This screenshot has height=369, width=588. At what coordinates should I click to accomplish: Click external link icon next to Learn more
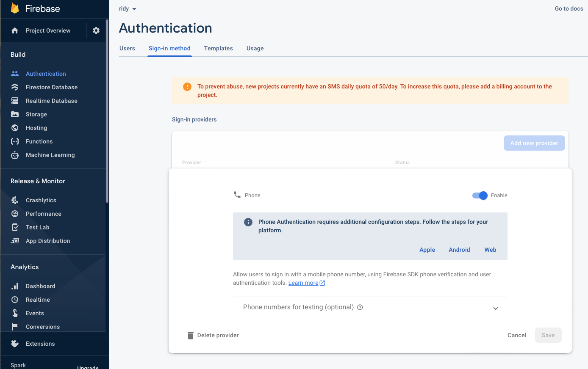coord(322,283)
